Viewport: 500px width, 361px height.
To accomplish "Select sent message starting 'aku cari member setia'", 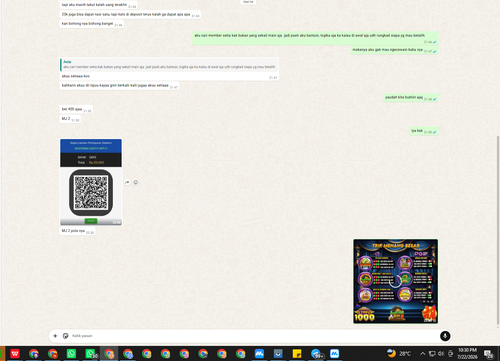I will point(315,38).
